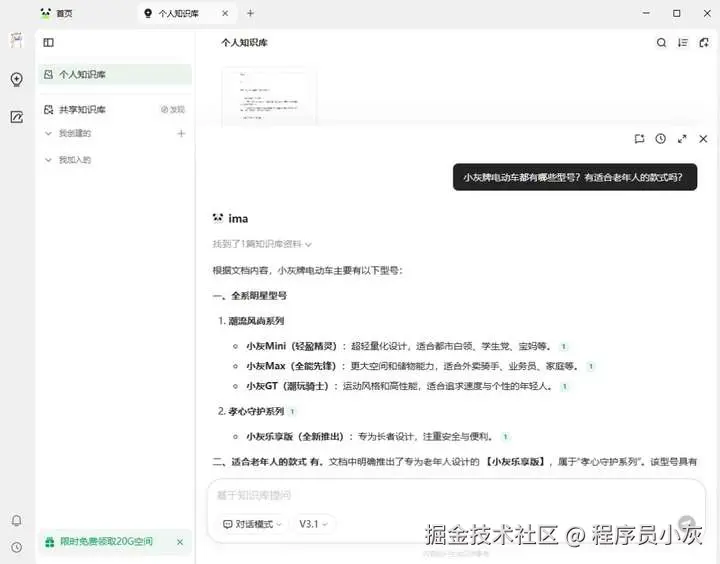Click the 个人知识库 page title
The height and width of the screenshot is (564, 720).
click(x=244, y=43)
